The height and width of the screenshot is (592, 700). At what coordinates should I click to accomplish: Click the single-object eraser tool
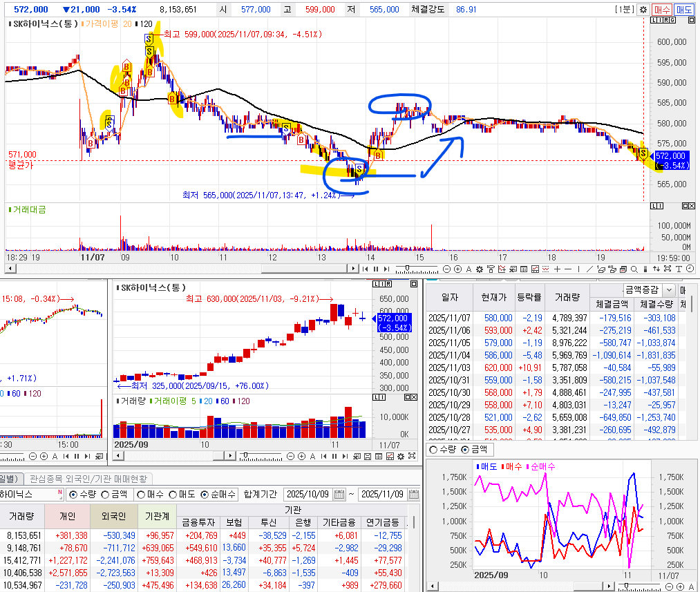(x=601, y=269)
